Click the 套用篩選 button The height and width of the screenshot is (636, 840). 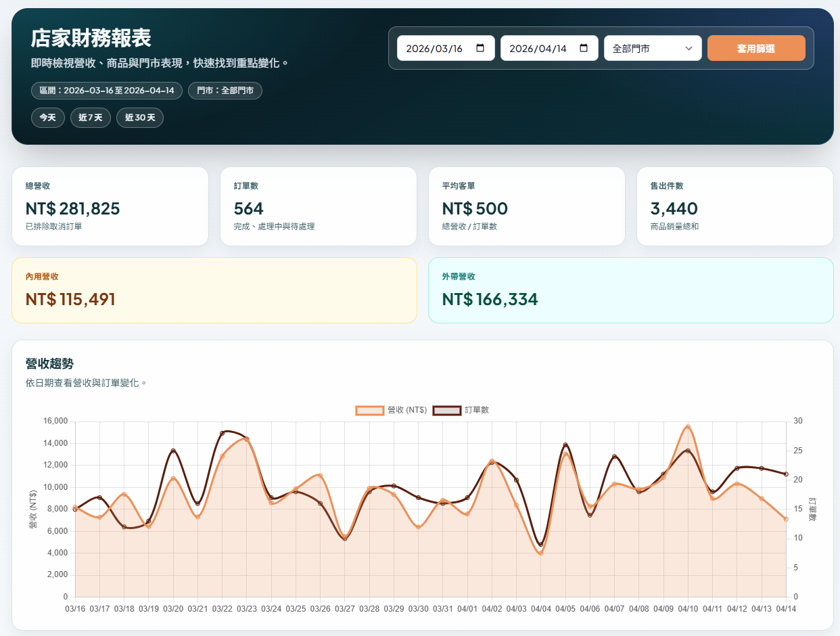point(755,48)
